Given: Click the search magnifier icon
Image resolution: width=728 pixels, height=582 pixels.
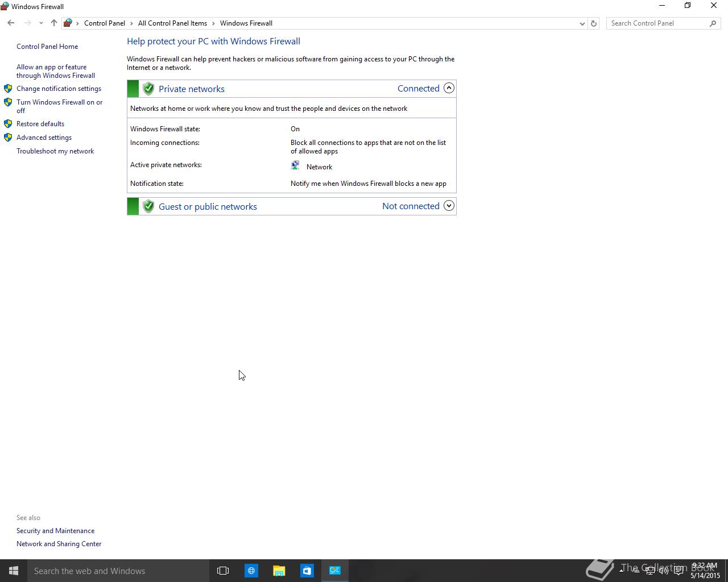Looking at the screenshot, I should point(713,23).
